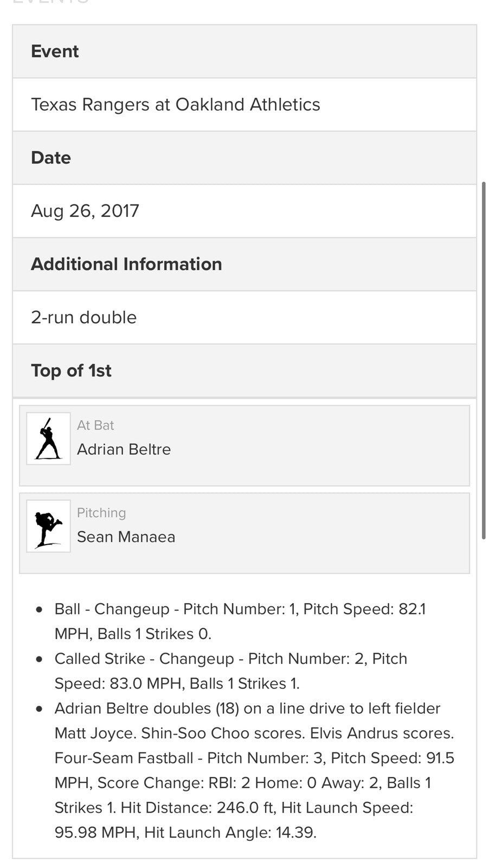Click the bullet beside the Called Strike entry

(39, 659)
